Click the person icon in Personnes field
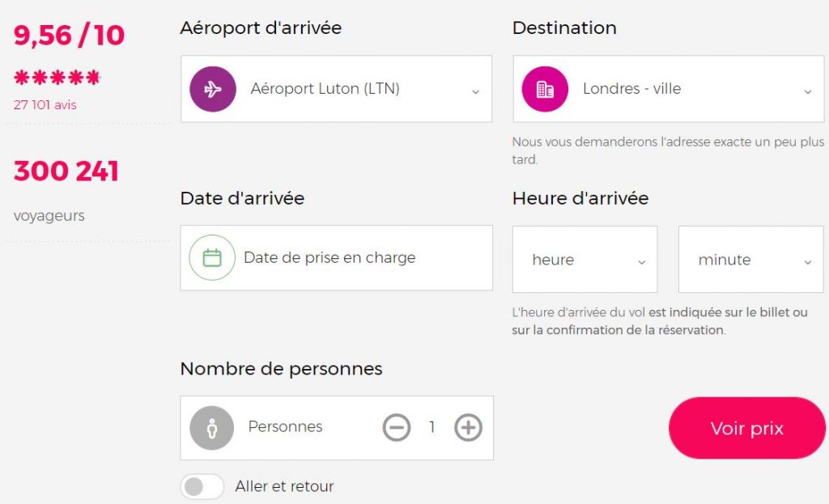Image resolution: width=829 pixels, height=504 pixels. coord(211,427)
